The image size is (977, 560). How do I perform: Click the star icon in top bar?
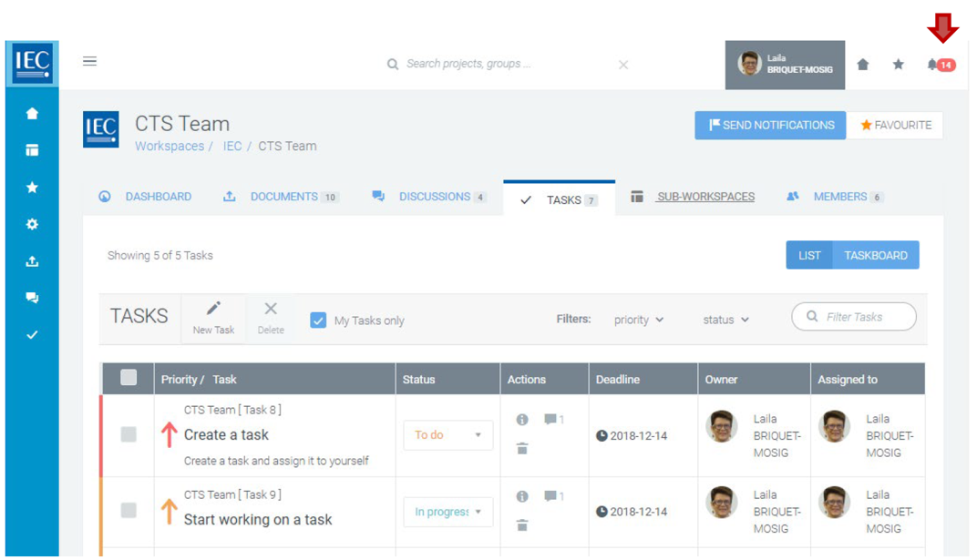tap(898, 65)
